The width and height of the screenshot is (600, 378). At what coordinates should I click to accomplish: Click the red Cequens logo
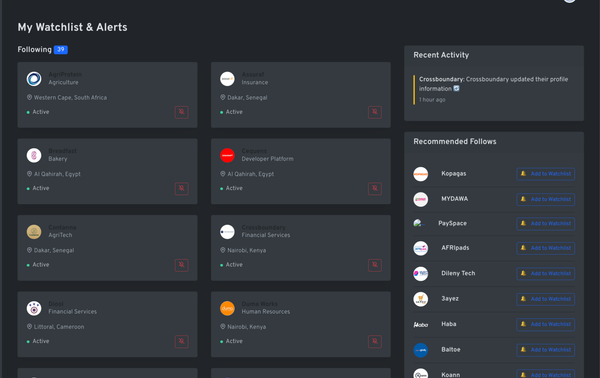(x=227, y=155)
